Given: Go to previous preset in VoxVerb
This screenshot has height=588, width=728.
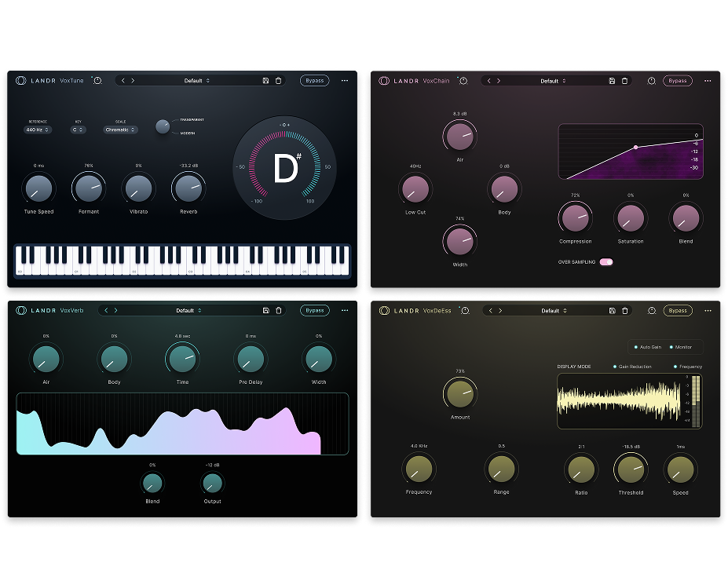Looking at the screenshot, I should click(106, 310).
